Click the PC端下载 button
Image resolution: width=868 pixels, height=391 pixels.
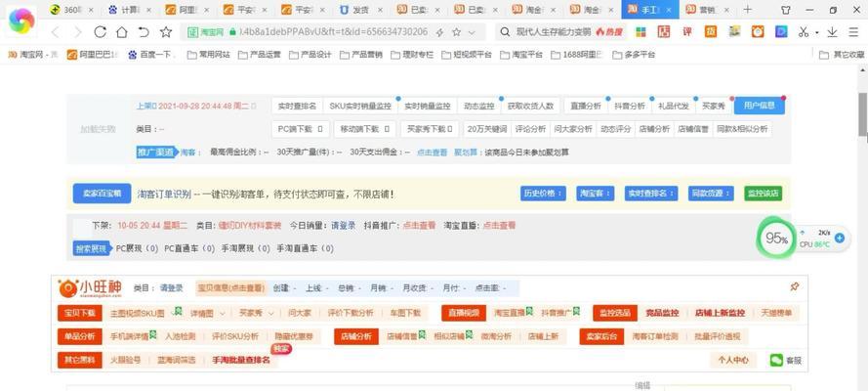coord(301,129)
